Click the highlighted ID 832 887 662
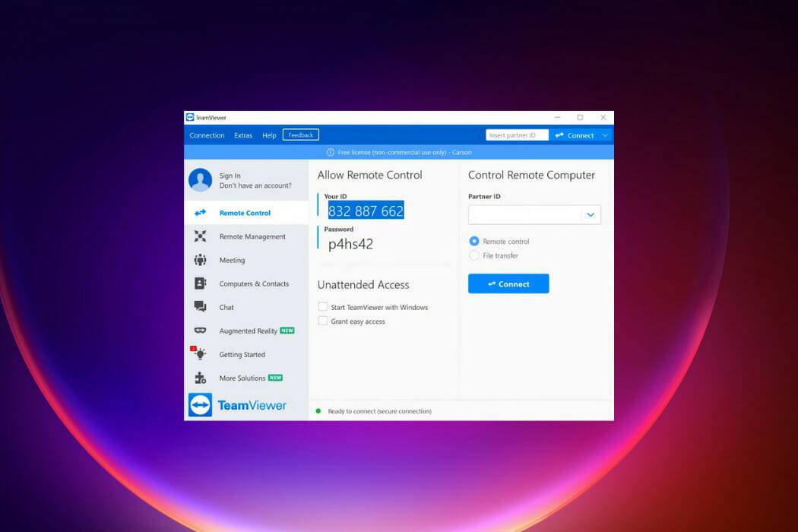This screenshot has height=532, width=798. pyautogui.click(x=366, y=211)
